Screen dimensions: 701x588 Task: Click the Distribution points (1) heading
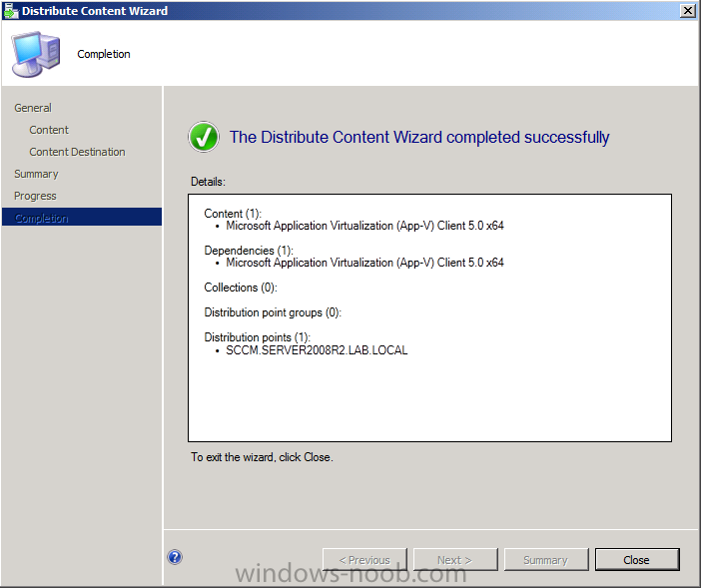[257, 337]
